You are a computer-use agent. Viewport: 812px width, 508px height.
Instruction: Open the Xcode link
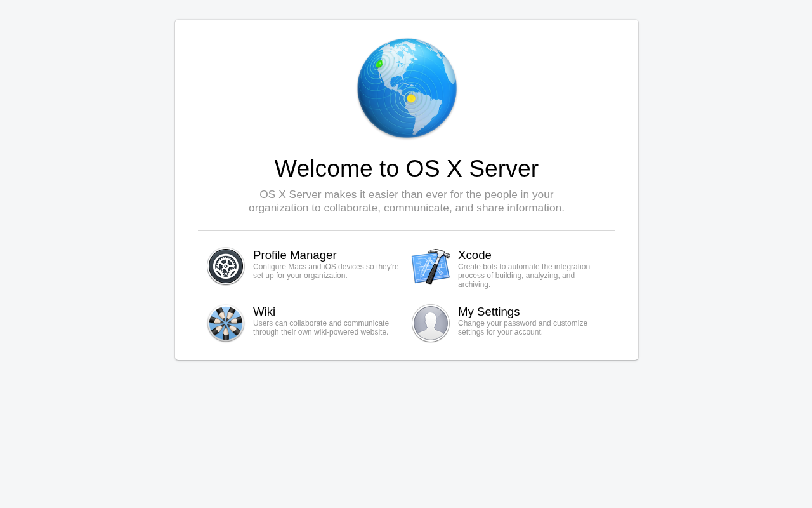click(x=475, y=255)
